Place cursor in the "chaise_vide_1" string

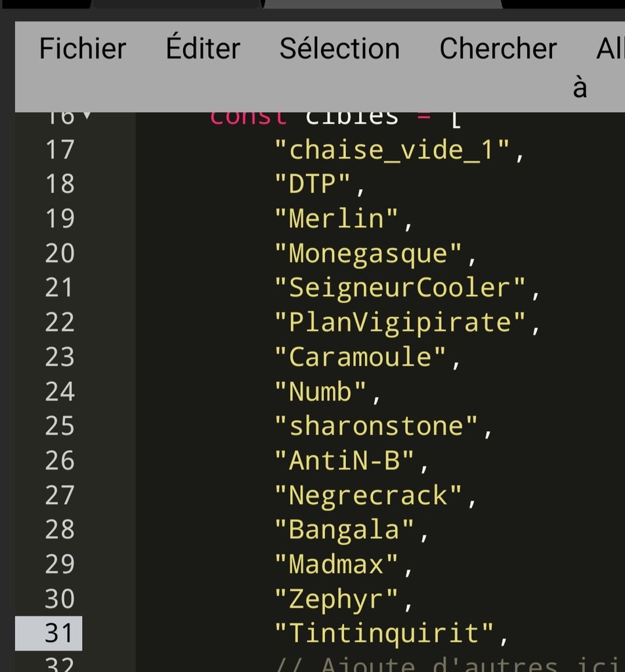point(393,150)
